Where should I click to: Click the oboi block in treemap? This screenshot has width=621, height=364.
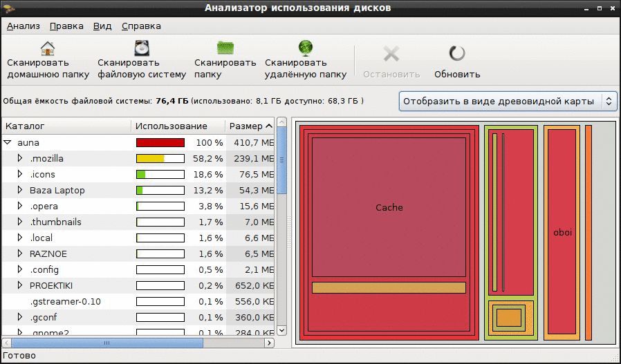pos(562,232)
